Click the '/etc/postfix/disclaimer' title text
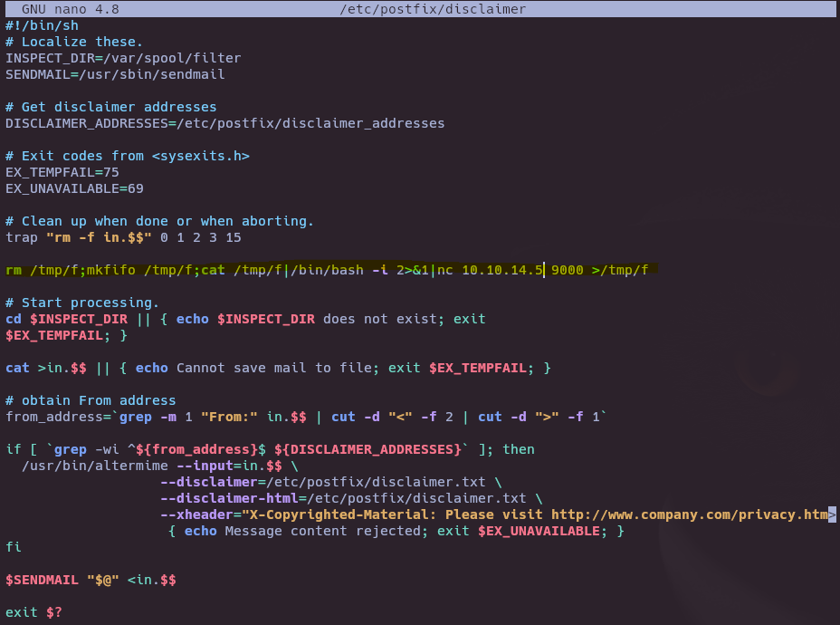Screen dimensions: 840x625 coord(433,9)
